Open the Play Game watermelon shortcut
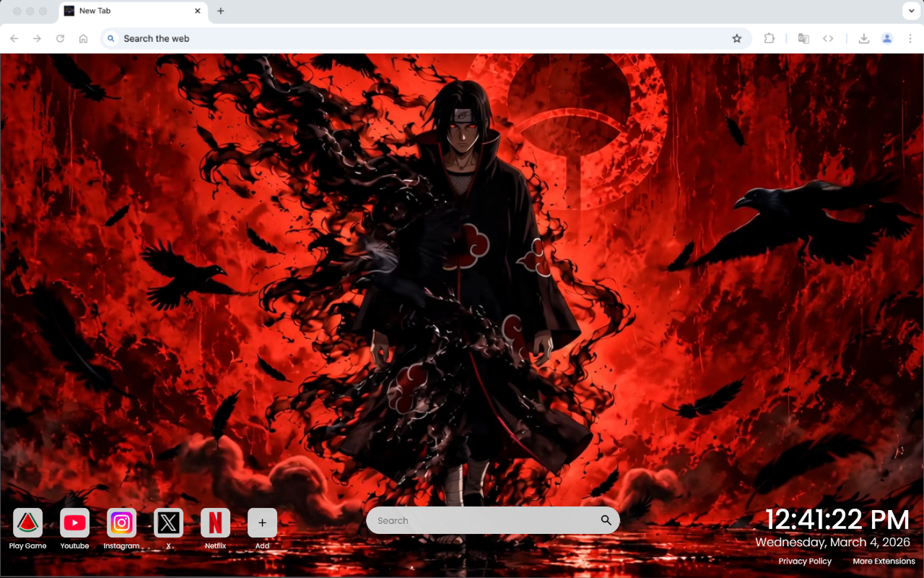Image resolution: width=924 pixels, height=578 pixels. pyautogui.click(x=27, y=522)
